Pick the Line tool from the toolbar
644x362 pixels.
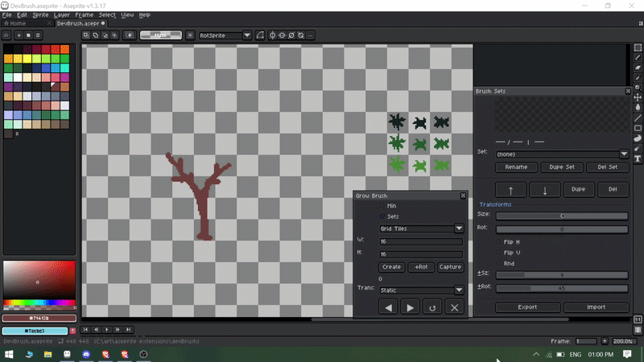[638, 117]
